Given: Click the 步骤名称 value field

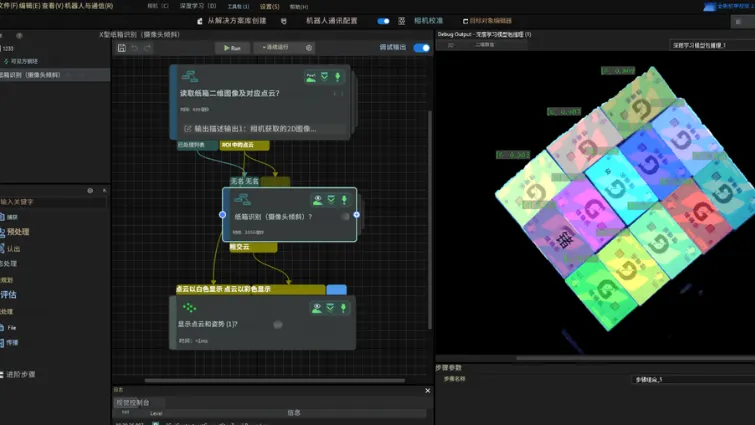Looking at the screenshot, I should pyautogui.click(x=692, y=379).
